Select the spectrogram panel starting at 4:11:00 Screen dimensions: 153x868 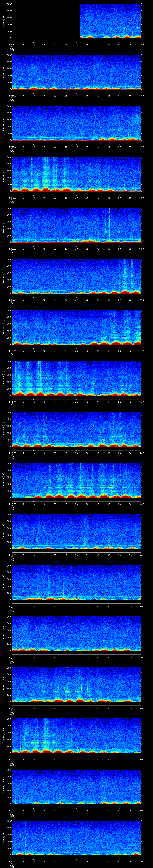coord(77,378)
